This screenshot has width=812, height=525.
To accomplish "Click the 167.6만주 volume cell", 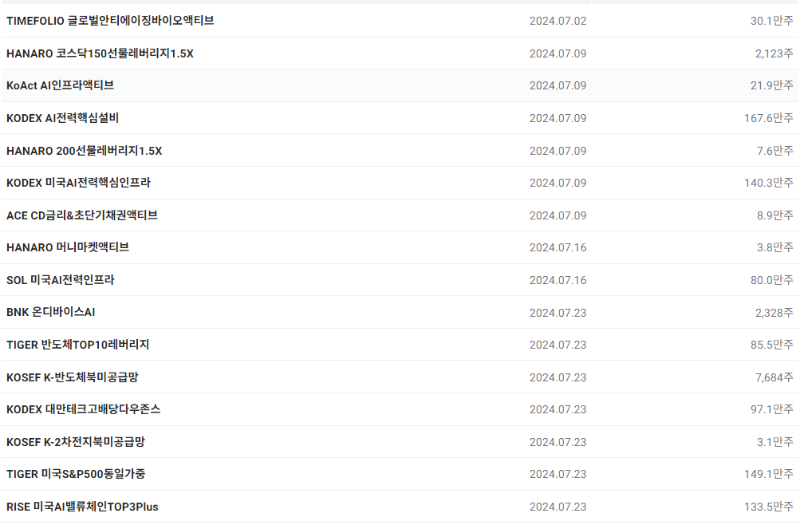I will click(768, 118).
